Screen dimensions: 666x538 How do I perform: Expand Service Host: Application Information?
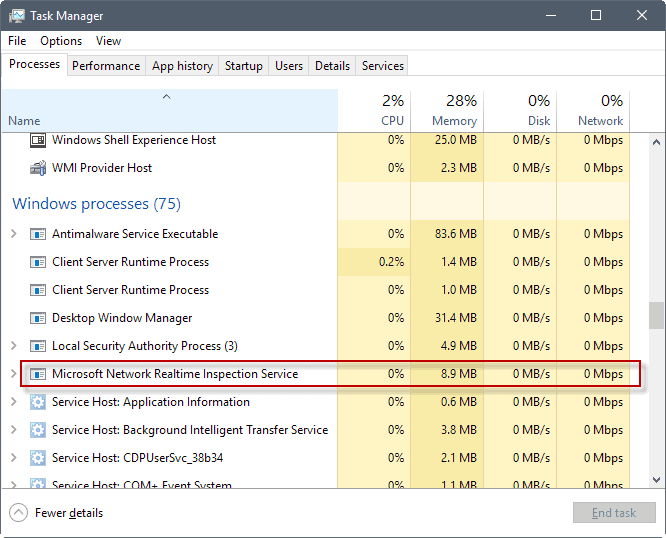(14, 402)
